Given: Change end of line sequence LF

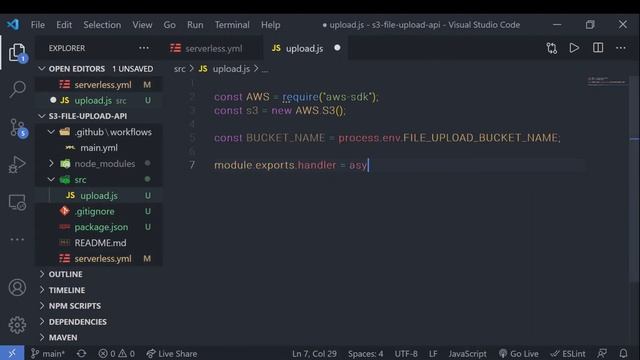Looking at the screenshot, I should tap(433, 353).
